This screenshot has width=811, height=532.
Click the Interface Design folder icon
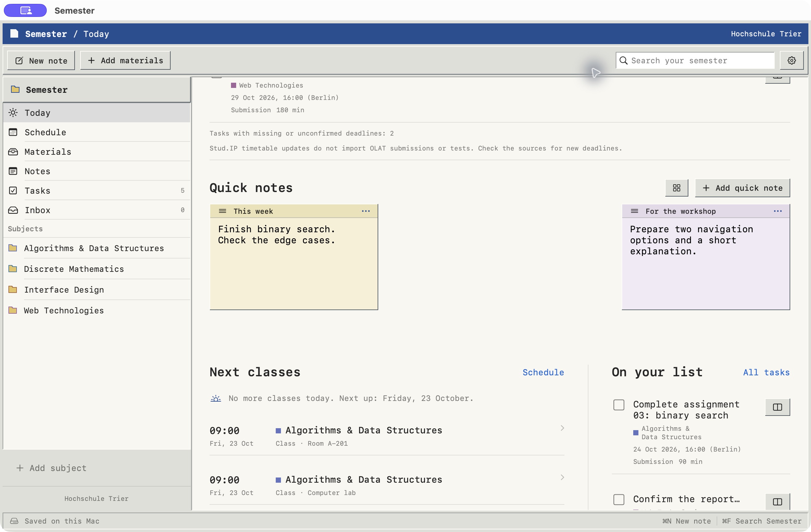(13, 289)
